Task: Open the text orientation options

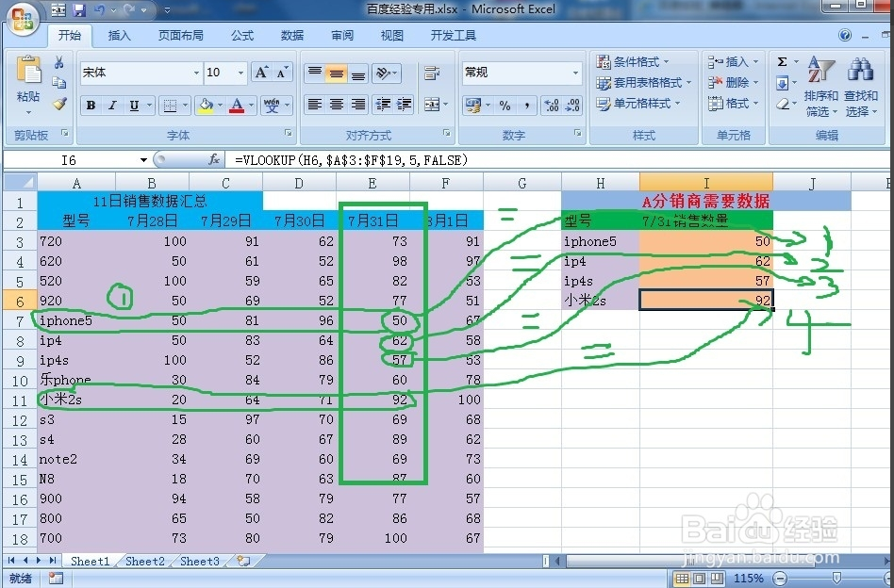Action: pyautogui.click(x=387, y=73)
